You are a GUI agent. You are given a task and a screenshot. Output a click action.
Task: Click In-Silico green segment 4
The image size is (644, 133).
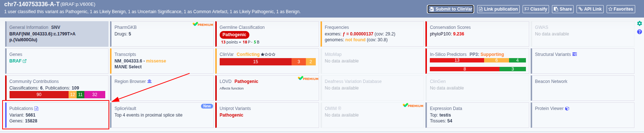click(517, 60)
